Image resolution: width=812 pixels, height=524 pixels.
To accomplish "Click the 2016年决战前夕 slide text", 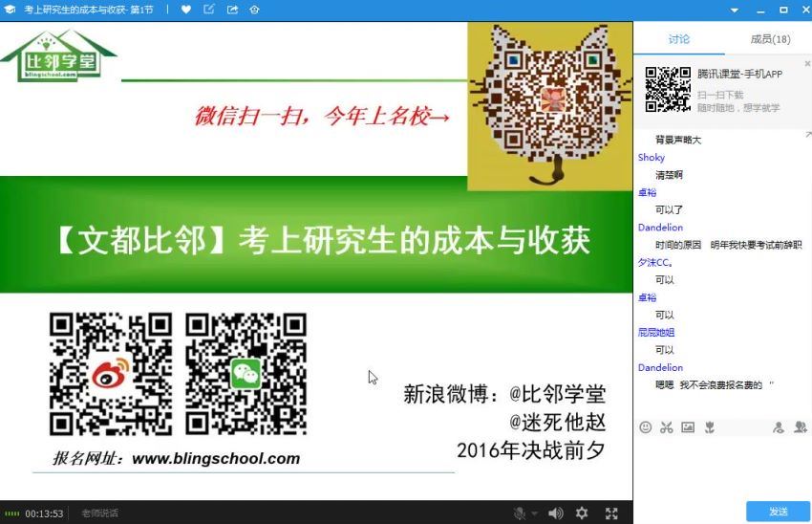I will [531, 450].
